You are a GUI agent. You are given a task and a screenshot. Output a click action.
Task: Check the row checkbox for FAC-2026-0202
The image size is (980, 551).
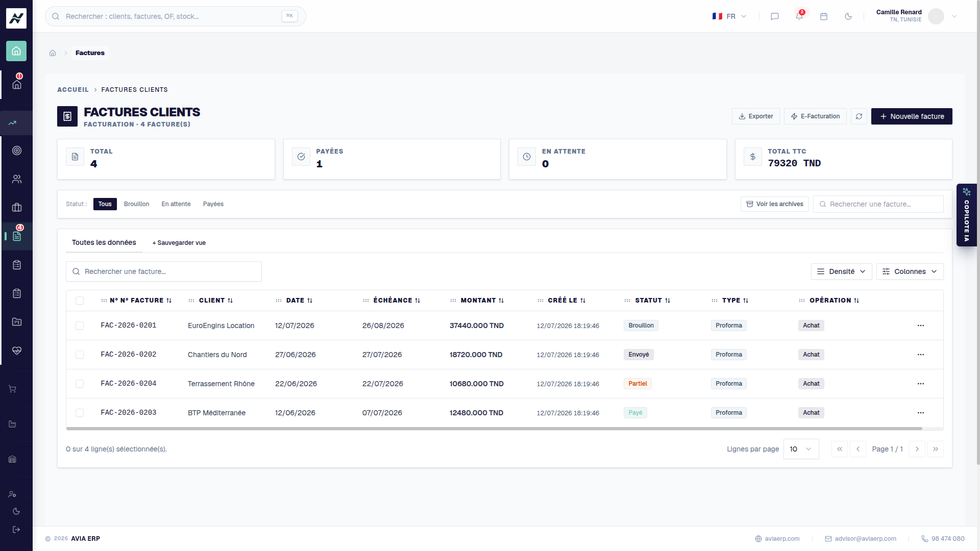80,355
